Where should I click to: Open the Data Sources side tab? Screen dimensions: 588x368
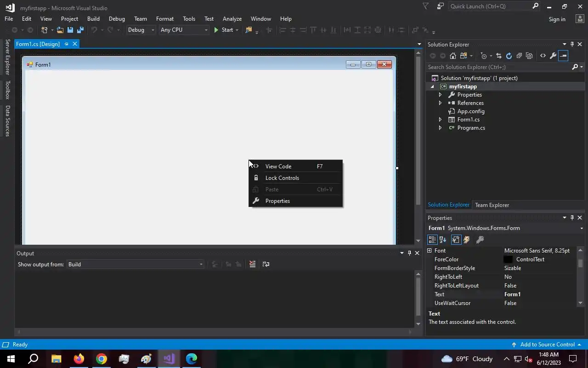pyautogui.click(x=7, y=121)
